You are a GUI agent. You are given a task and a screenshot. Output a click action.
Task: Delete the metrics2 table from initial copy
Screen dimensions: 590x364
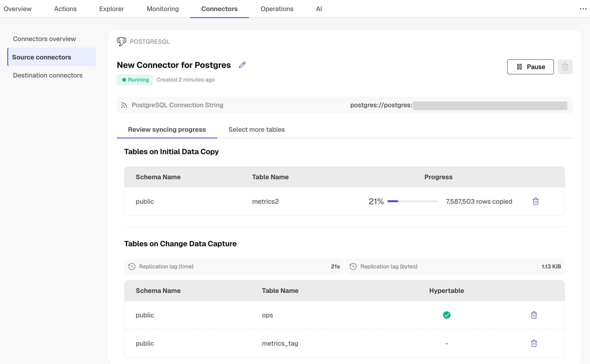coord(535,201)
